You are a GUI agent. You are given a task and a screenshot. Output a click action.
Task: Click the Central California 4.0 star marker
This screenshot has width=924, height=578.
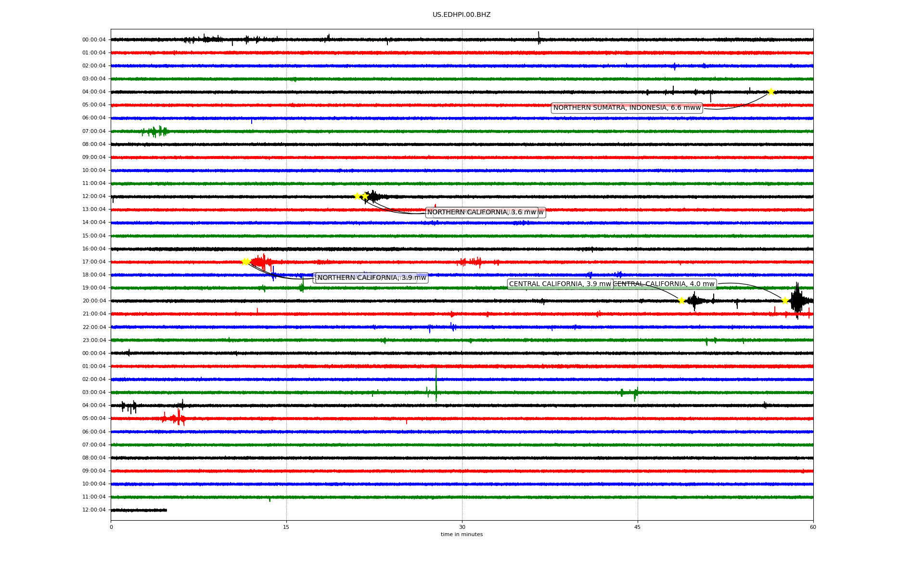click(x=785, y=301)
